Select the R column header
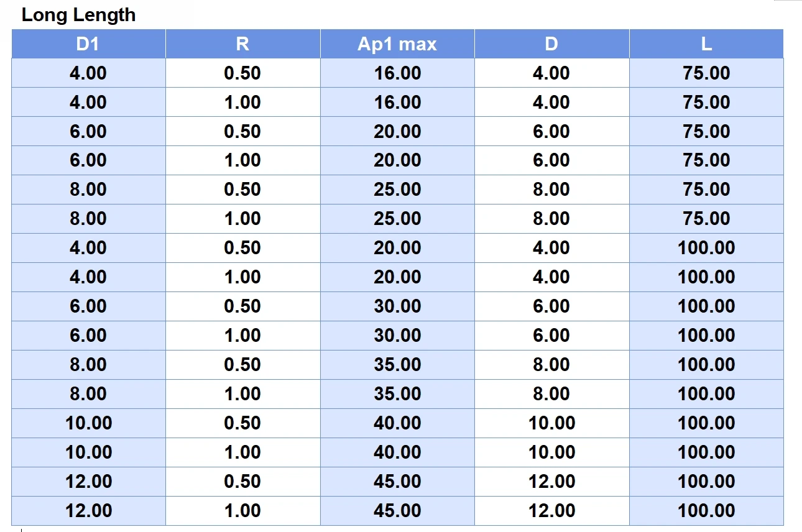This screenshot has height=532, width=802. [x=242, y=44]
